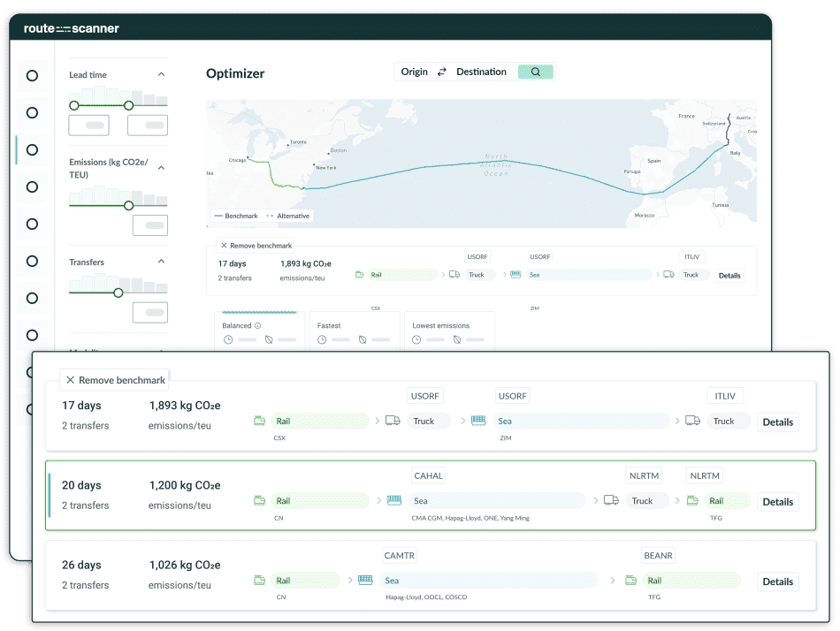Click the Emissions value input box

pyautogui.click(x=150, y=225)
